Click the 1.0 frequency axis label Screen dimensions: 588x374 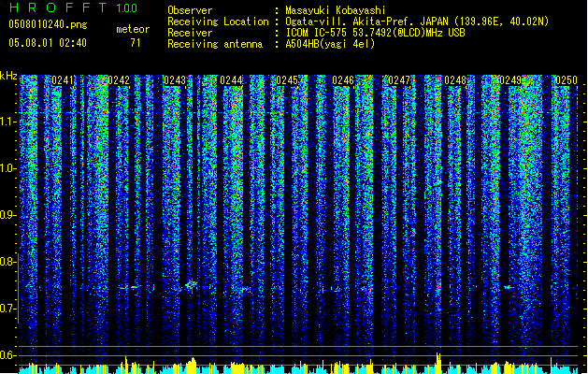click(x=7, y=168)
